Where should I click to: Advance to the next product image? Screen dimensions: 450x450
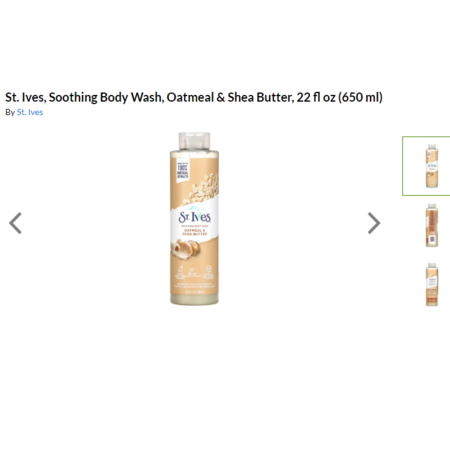coord(374,223)
